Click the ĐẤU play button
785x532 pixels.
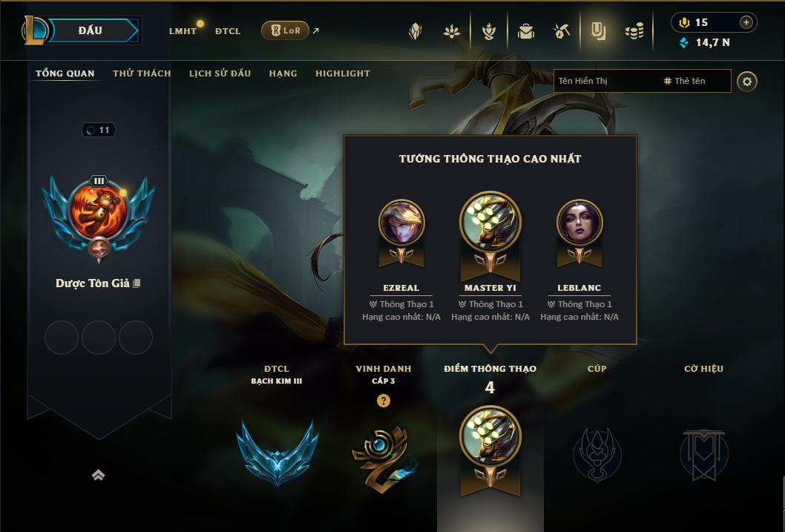click(90, 30)
